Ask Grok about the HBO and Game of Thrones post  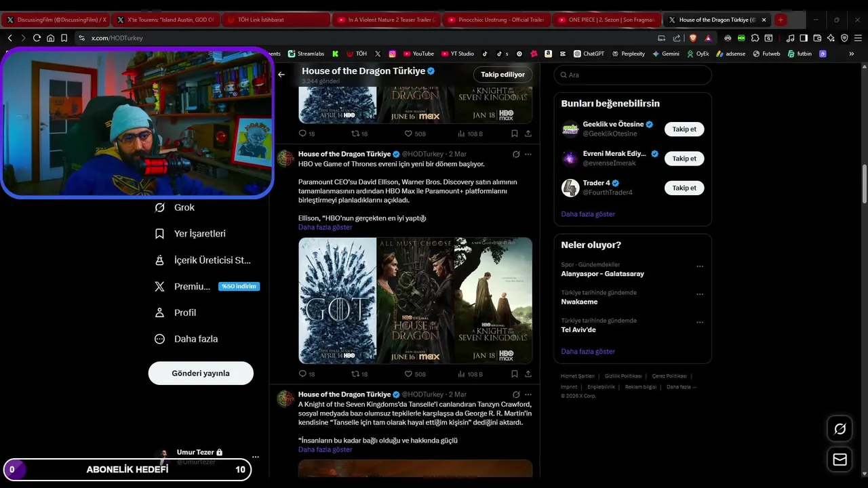516,155
